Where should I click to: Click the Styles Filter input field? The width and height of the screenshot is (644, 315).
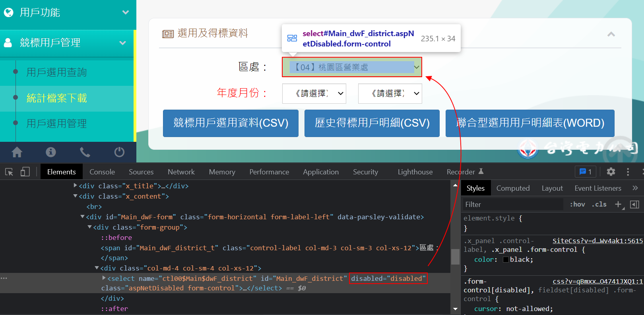click(x=513, y=204)
